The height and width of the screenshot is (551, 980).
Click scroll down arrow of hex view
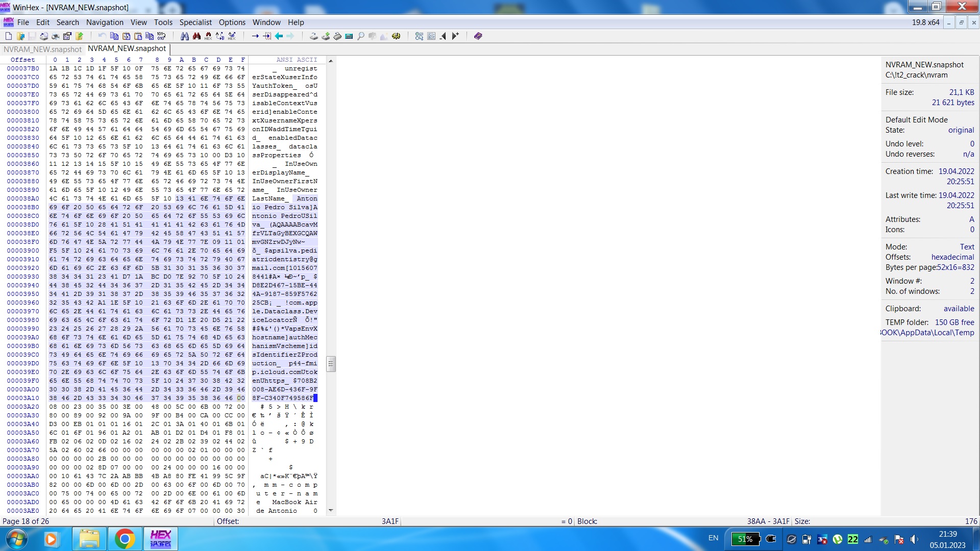coord(331,510)
